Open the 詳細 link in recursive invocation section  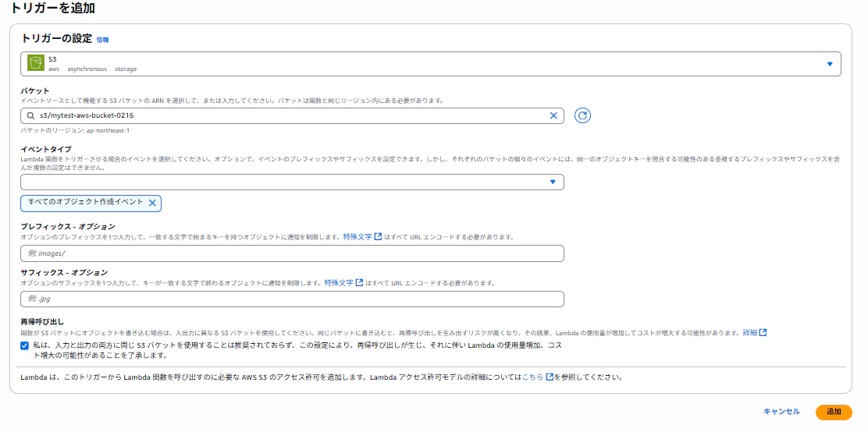point(749,333)
